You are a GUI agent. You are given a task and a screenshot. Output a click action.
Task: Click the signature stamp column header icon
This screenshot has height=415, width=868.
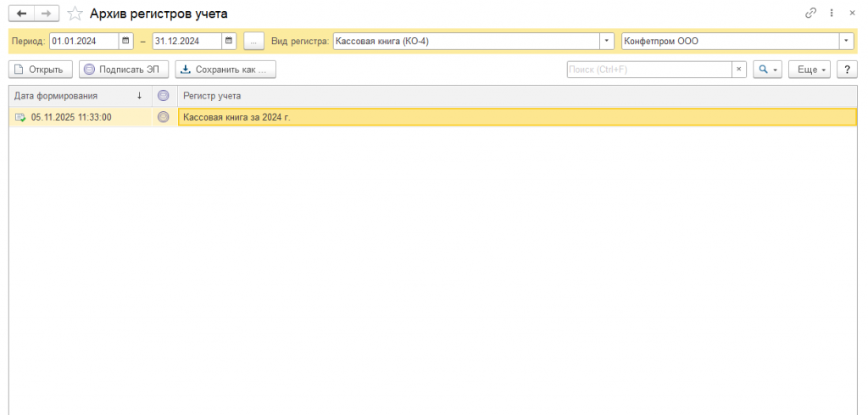(164, 96)
